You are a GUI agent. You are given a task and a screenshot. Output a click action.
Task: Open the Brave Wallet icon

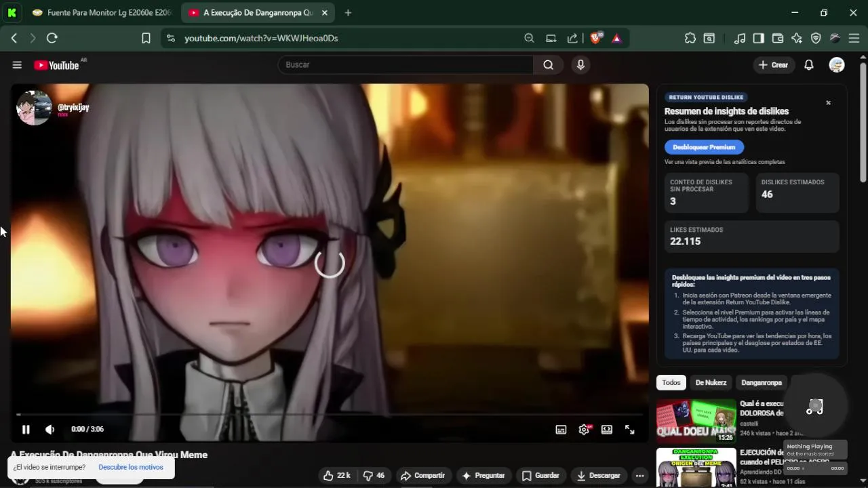(x=778, y=39)
